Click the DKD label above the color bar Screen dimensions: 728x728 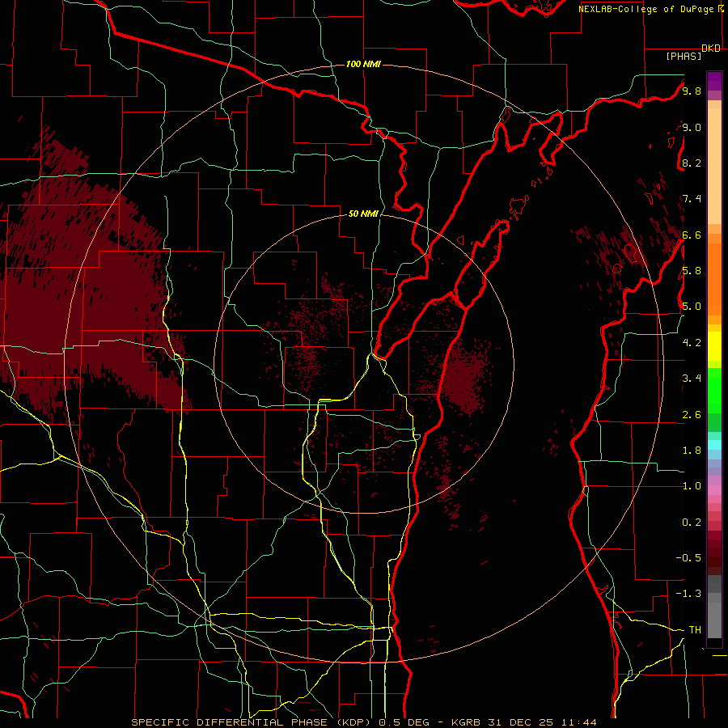(x=711, y=49)
